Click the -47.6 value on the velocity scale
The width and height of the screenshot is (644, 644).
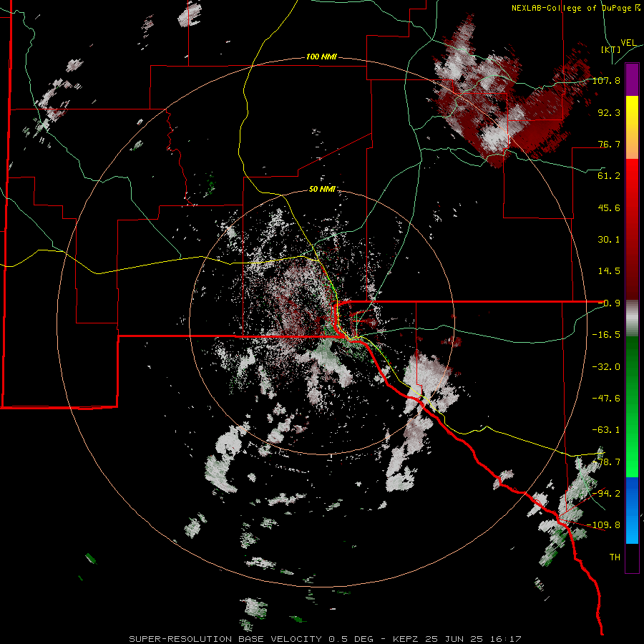pyautogui.click(x=606, y=399)
